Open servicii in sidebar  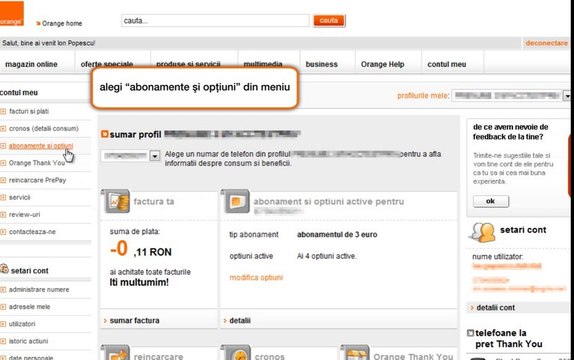click(19, 197)
